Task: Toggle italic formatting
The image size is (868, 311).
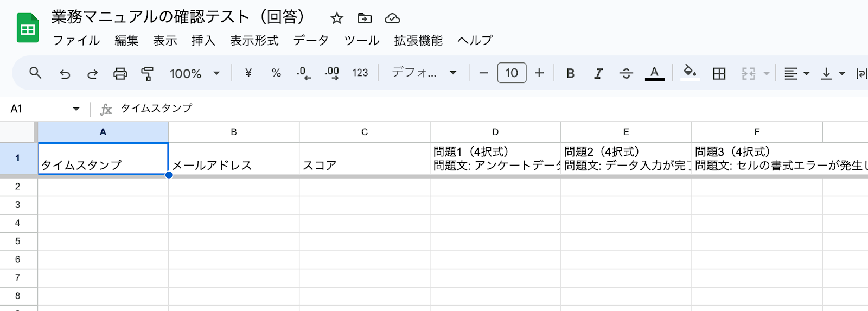Action: 598,73
